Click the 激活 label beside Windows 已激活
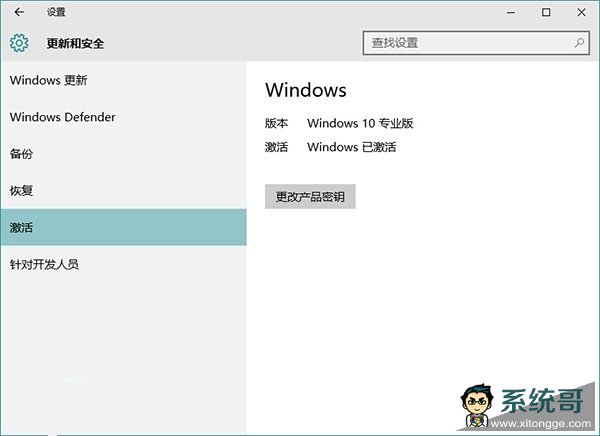The image size is (600, 436). (276, 147)
